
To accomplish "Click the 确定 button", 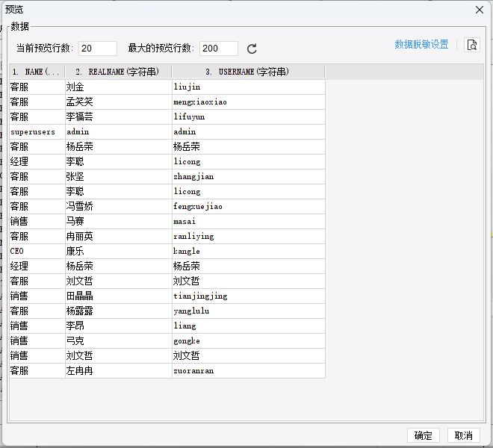I will point(424,435).
